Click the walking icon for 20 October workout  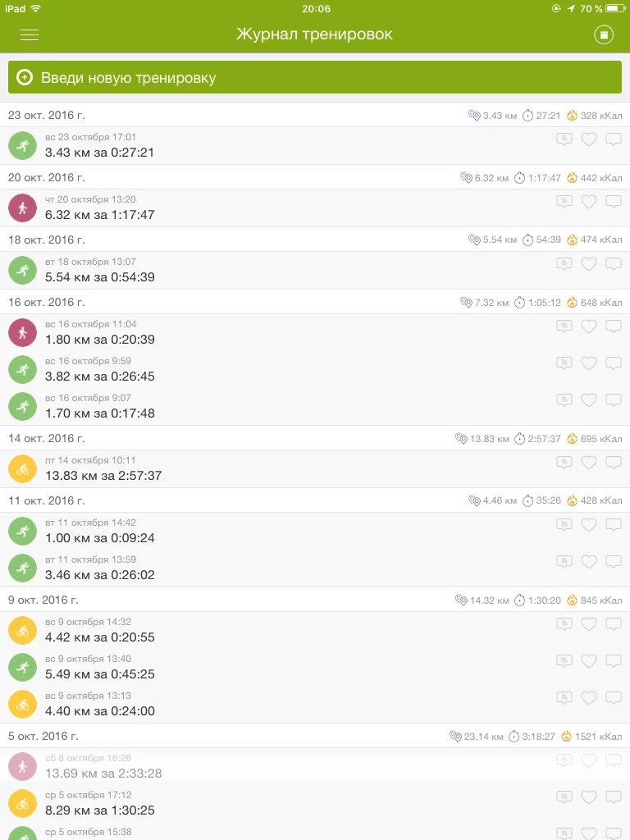click(23, 208)
